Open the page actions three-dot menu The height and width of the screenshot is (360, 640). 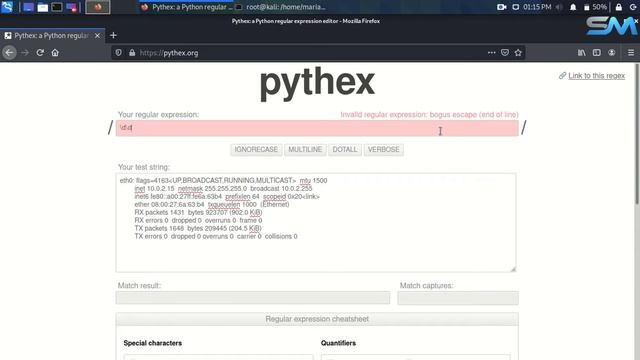[x=491, y=53]
